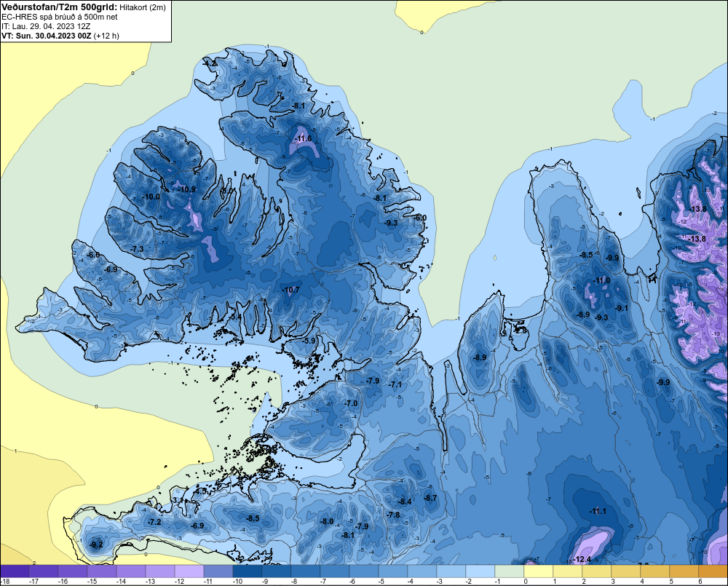Click the legend swatch above the 3 label

coord(626,571)
